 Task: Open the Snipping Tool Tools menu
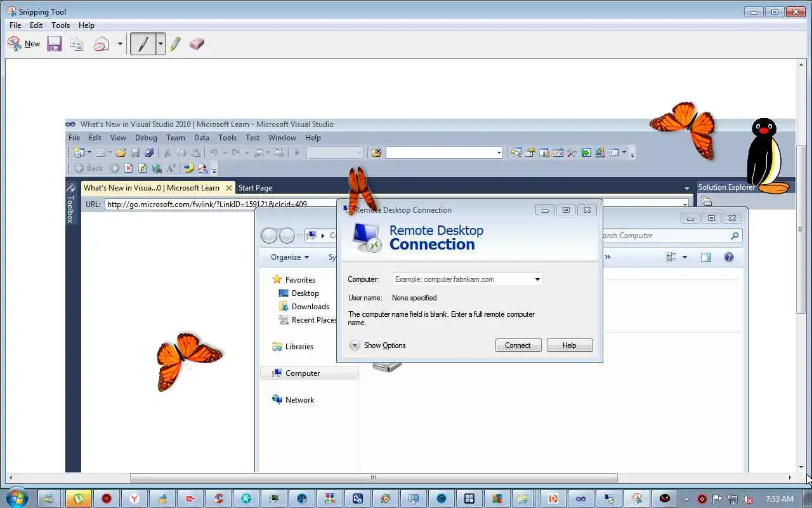coord(60,25)
